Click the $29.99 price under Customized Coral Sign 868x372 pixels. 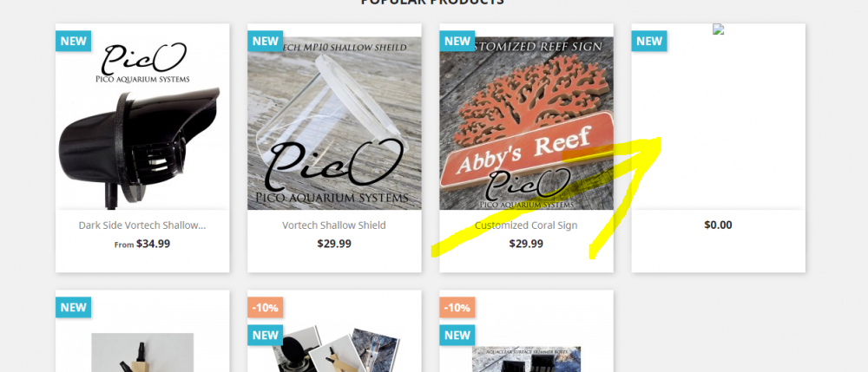[x=527, y=244]
